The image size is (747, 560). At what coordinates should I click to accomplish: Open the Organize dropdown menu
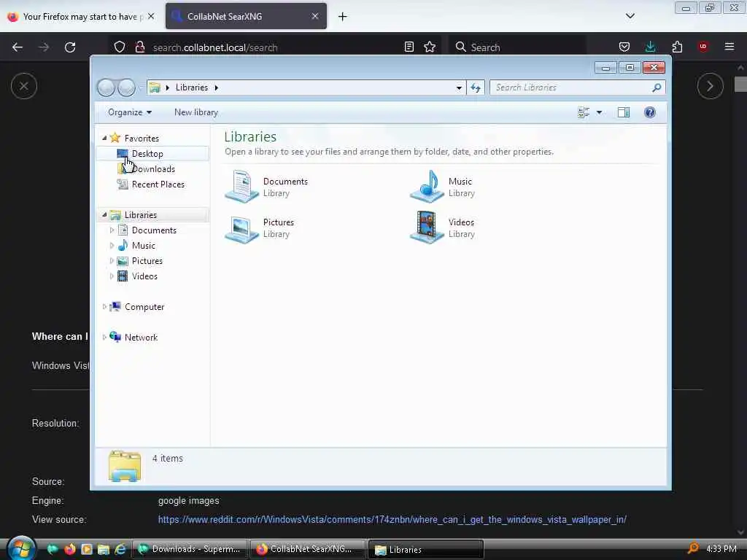click(x=130, y=112)
